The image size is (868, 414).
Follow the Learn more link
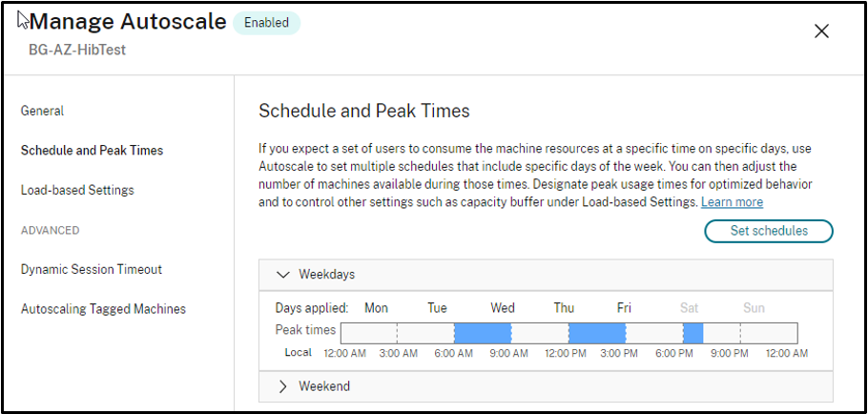732,202
